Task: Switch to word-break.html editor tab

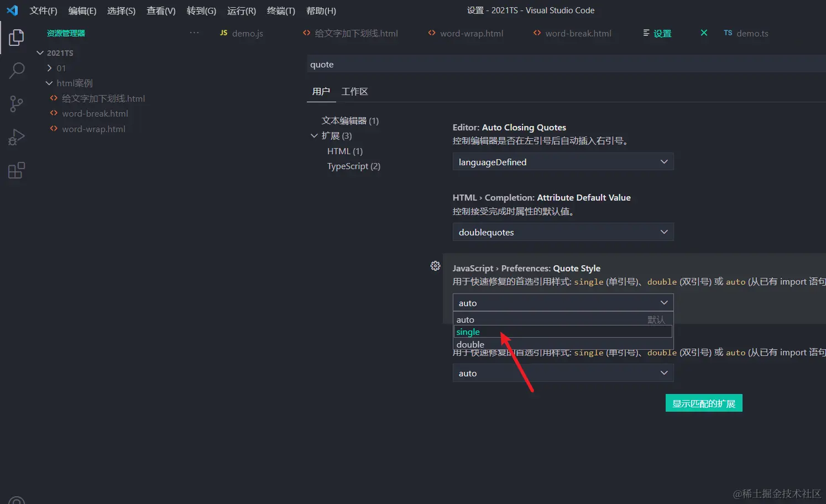Action: [x=572, y=33]
